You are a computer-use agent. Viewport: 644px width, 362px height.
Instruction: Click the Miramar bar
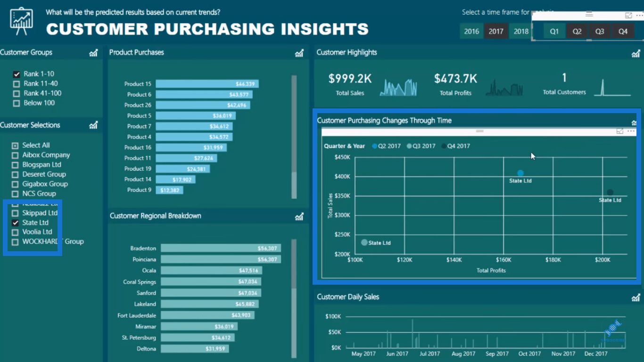coord(199,327)
